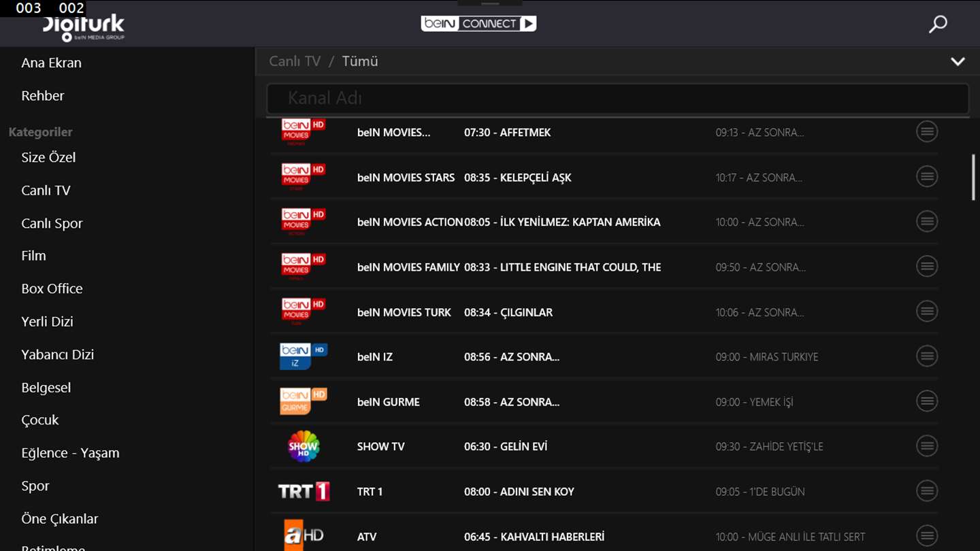Click upcoming 09:05 - 1'DE BUGÜN

point(759,492)
